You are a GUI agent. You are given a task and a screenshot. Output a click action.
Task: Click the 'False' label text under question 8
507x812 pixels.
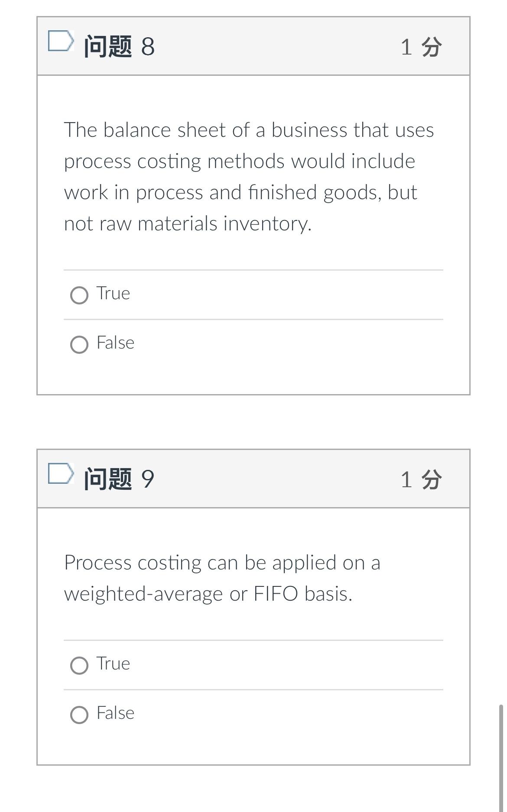click(x=115, y=343)
